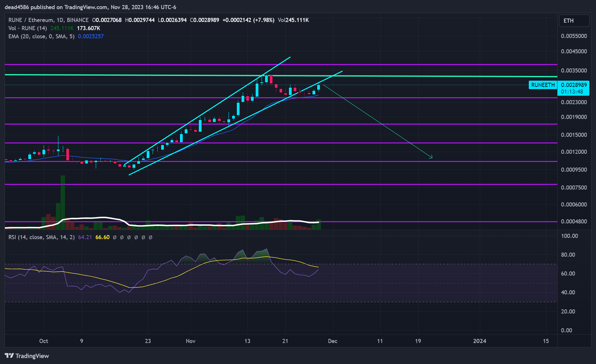
Task: Click the yellow RSI average value 66.60
Action: (x=102, y=237)
